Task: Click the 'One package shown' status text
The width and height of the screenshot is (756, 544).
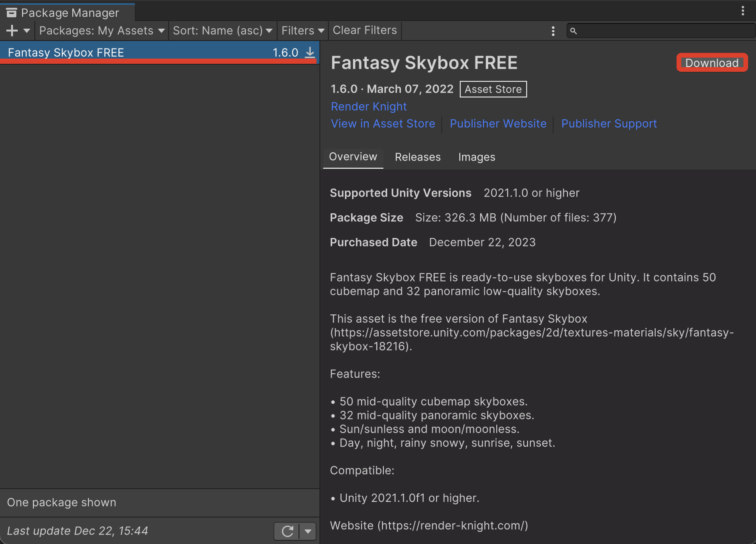Action: (62, 502)
